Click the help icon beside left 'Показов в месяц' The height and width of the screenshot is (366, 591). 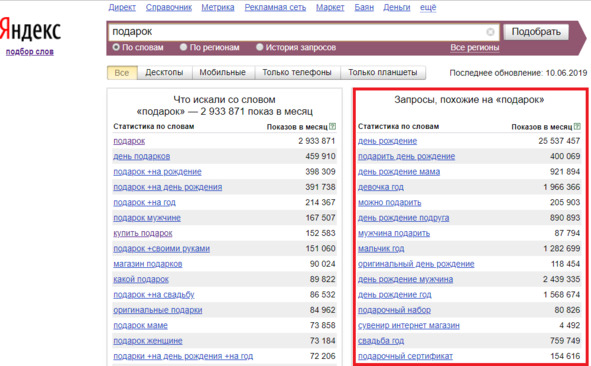pyautogui.click(x=332, y=127)
